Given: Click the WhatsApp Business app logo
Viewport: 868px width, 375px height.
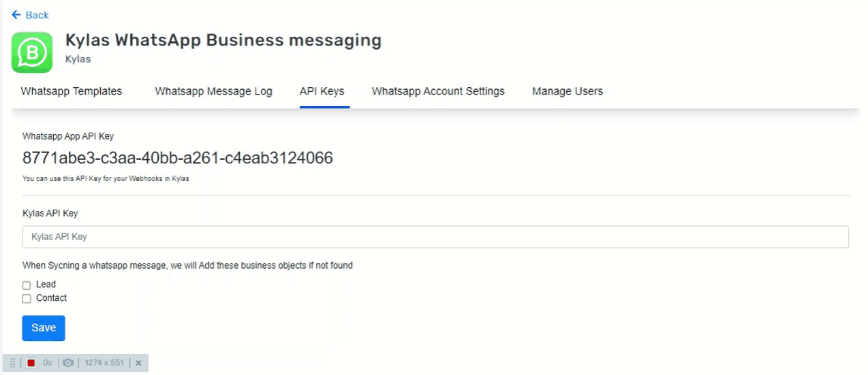Looking at the screenshot, I should coord(32,52).
